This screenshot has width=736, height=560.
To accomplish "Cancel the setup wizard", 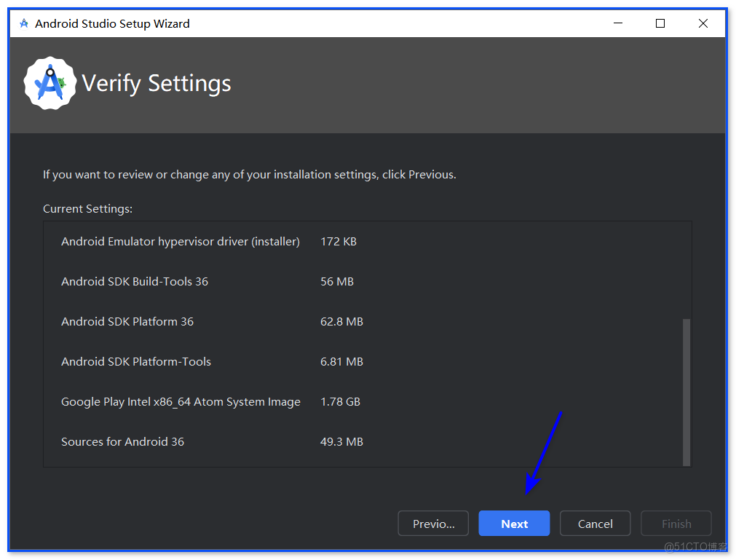I will 595,523.
